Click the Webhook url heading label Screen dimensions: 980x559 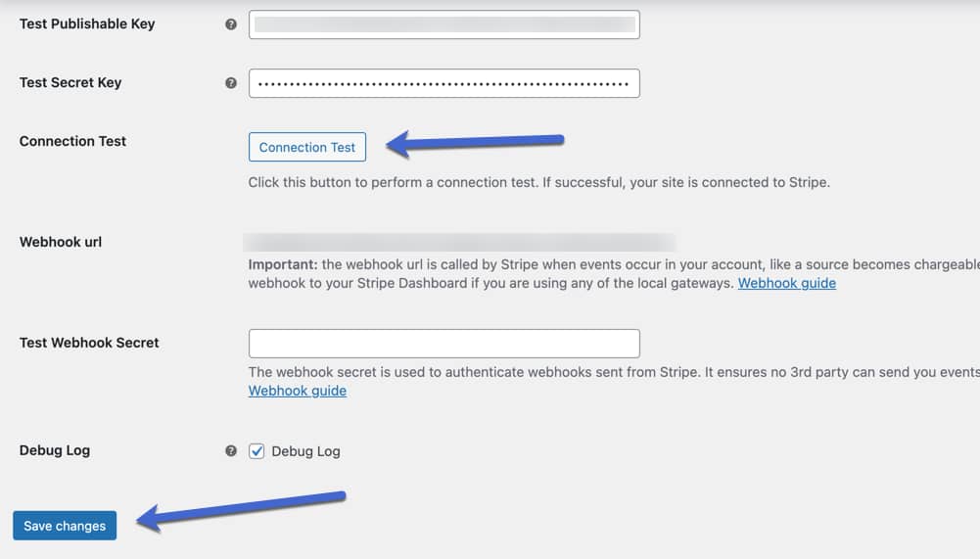60,242
